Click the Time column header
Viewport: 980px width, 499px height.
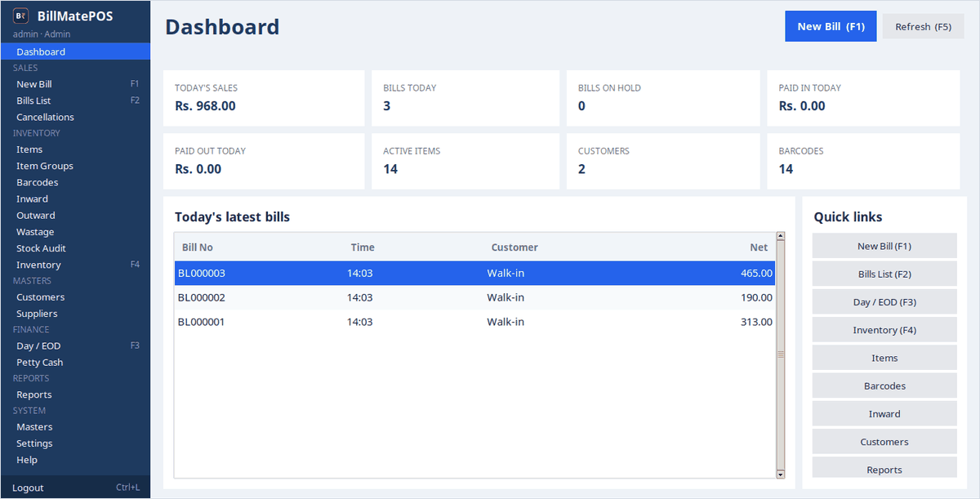[x=414, y=247]
